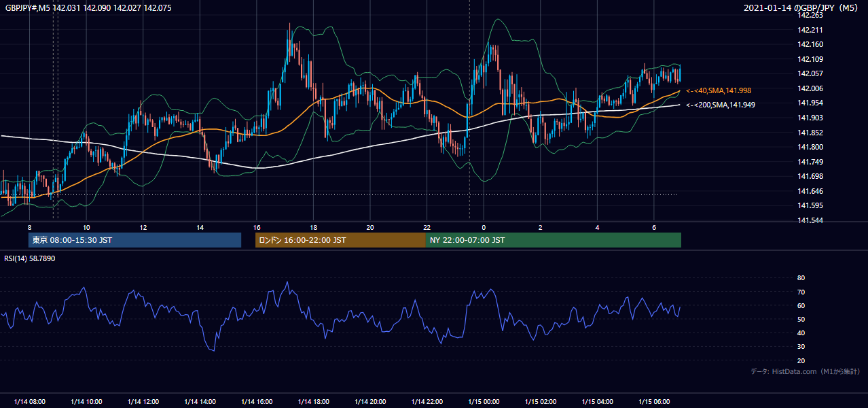The width and height of the screenshot is (868, 408).
Task: Click price axis value 141.595
Action: point(811,205)
